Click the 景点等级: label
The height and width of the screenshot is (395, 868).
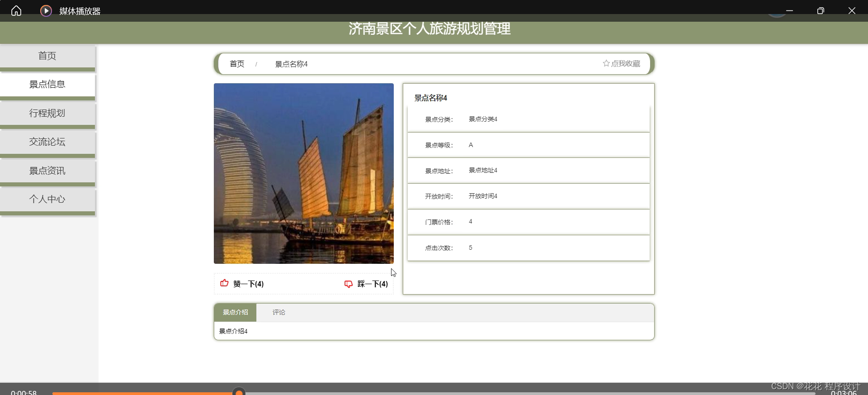click(439, 145)
